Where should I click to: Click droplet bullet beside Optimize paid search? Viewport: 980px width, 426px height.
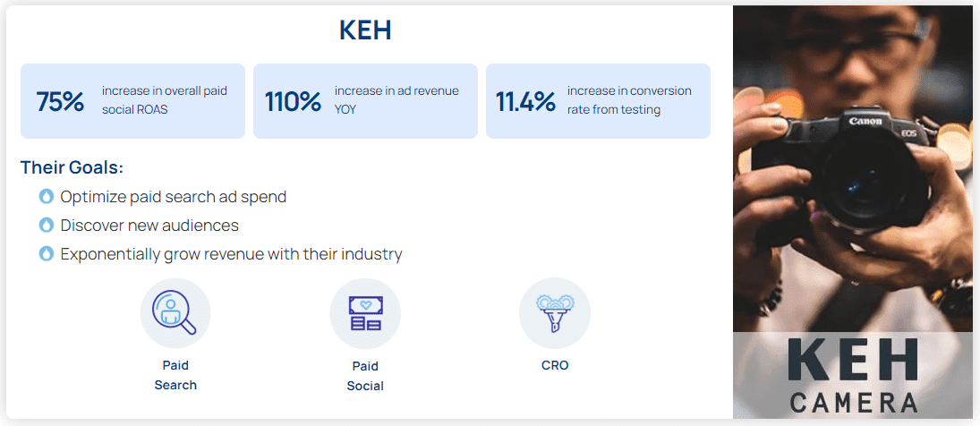click(47, 197)
